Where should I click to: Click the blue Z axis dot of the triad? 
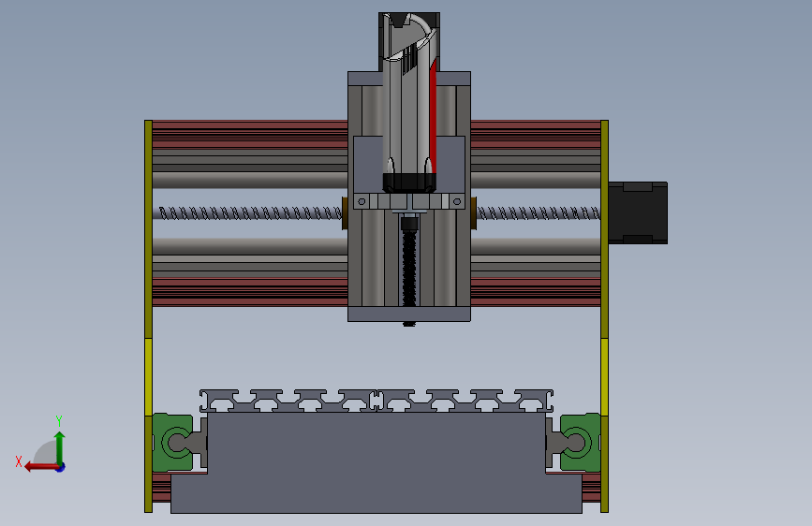(x=61, y=467)
